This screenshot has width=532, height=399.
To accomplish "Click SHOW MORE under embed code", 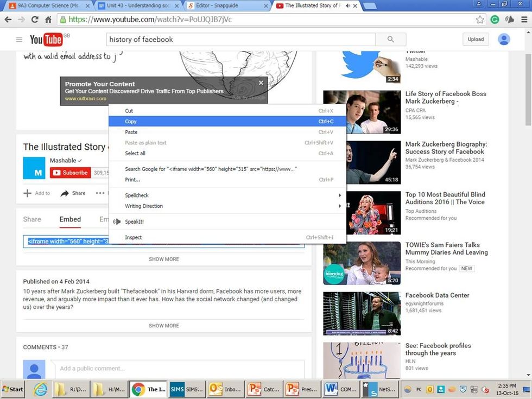I will [x=164, y=259].
